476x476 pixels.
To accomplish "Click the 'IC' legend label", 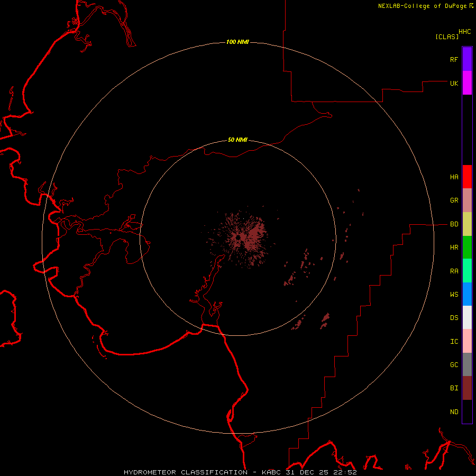I will click(454, 342).
